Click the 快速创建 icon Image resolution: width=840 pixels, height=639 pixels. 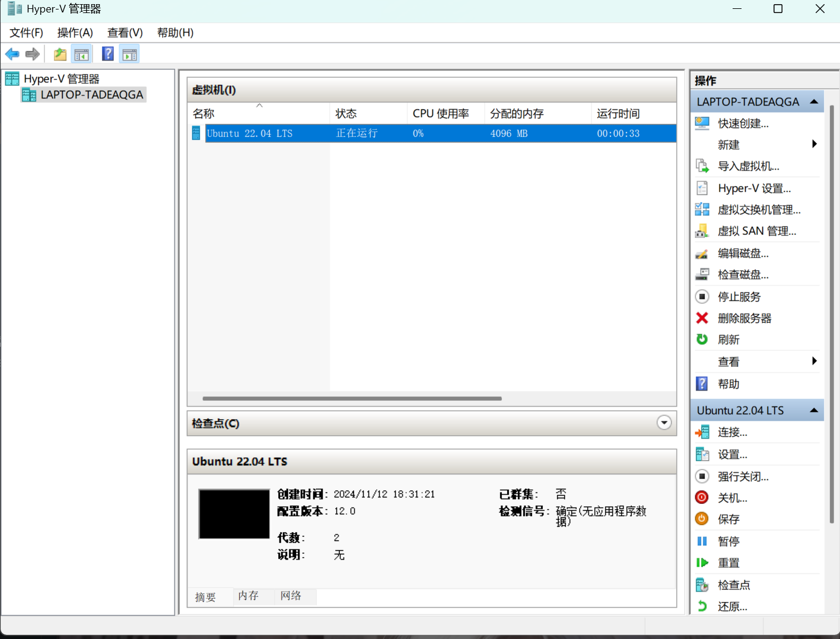click(702, 123)
